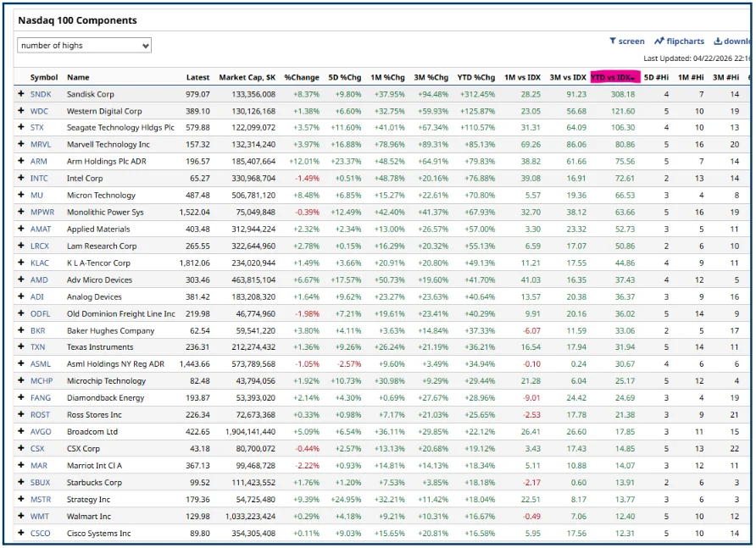The image size is (756, 548).
Task: Sort by 1M %Chg column
Action: click(x=387, y=77)
